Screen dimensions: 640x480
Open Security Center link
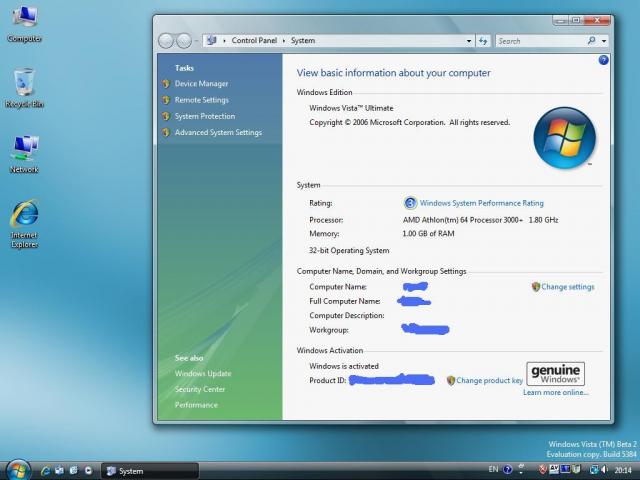point(200,389)
